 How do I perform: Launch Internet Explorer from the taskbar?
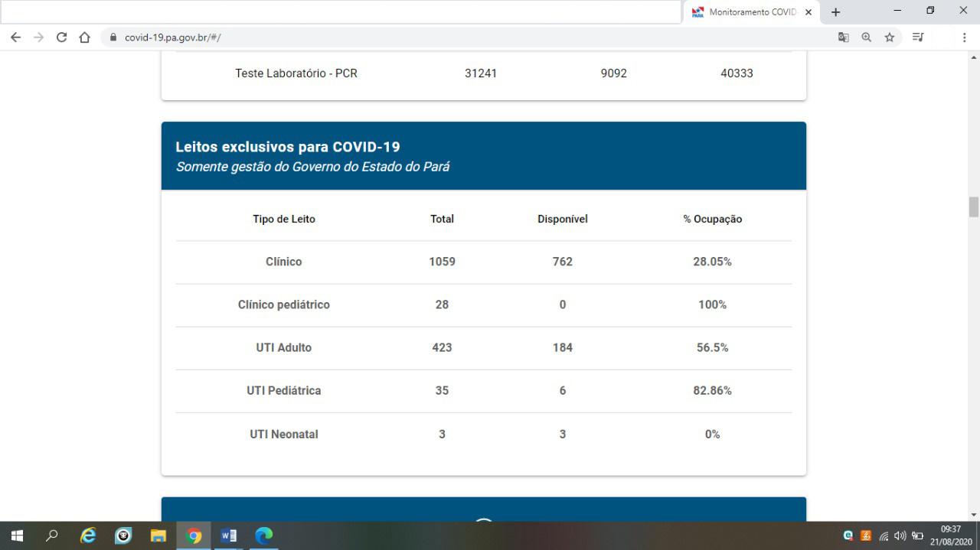88,535
